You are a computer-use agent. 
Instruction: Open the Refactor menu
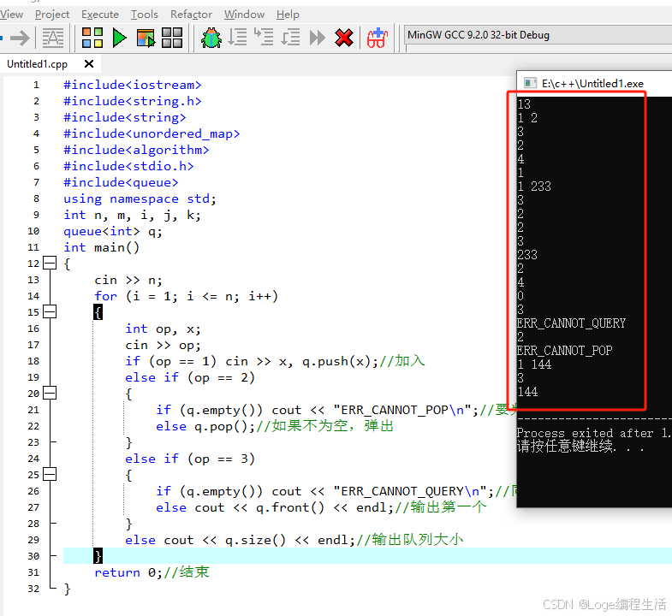click(191, 15)
